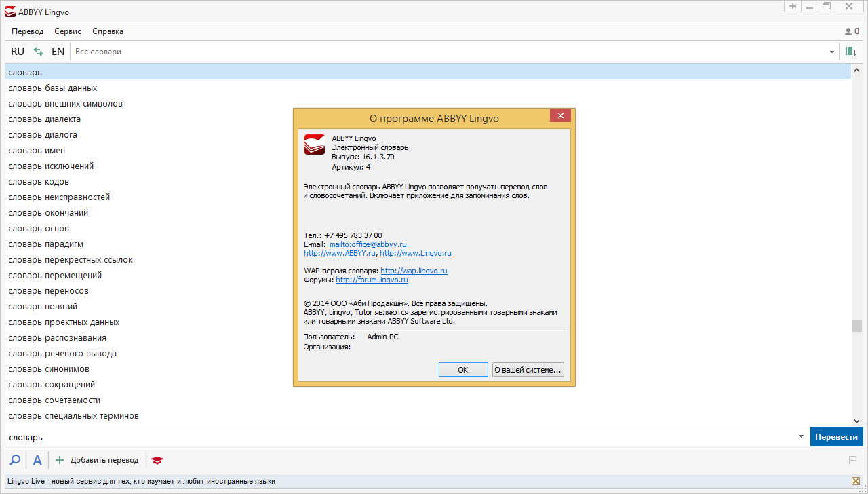This screenshot has height=494, width=868.
Task: Open the dictionary shelf download icon
Action: coord(850,52)
